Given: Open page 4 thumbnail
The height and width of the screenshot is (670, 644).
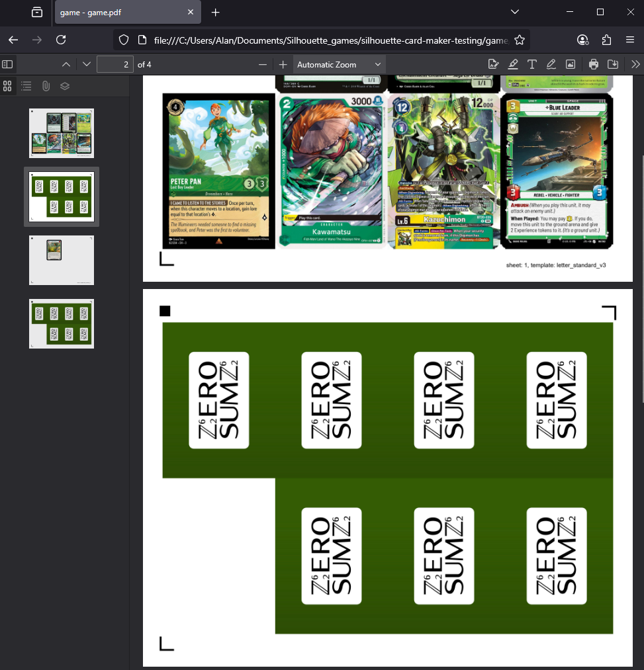Looking at the screenshot, I should point(62,323).
